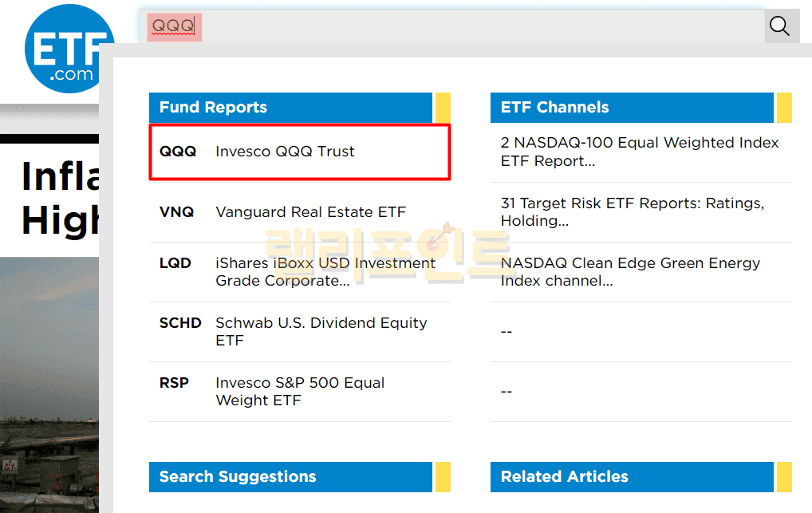Click yellow marker beside Fund Reports header
812x513 pixels.
(443, 108)
